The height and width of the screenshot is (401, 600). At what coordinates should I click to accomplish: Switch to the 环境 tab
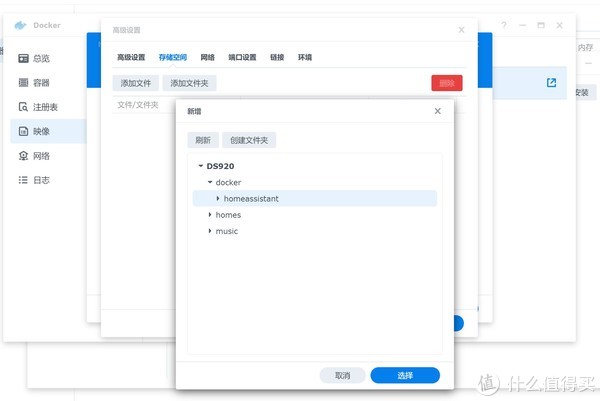click(x=305, y=57)
